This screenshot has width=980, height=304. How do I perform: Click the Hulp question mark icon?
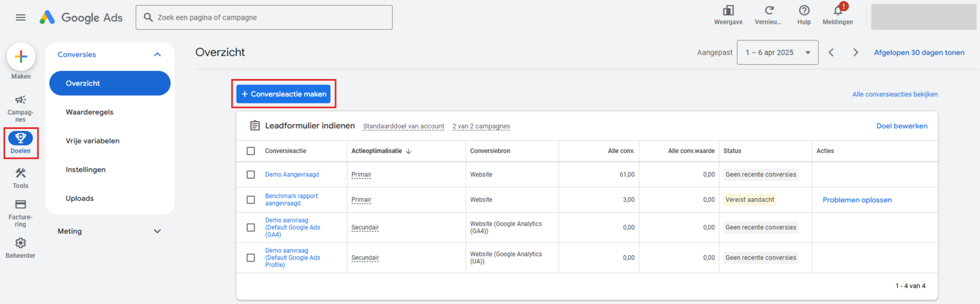point(804,11)
